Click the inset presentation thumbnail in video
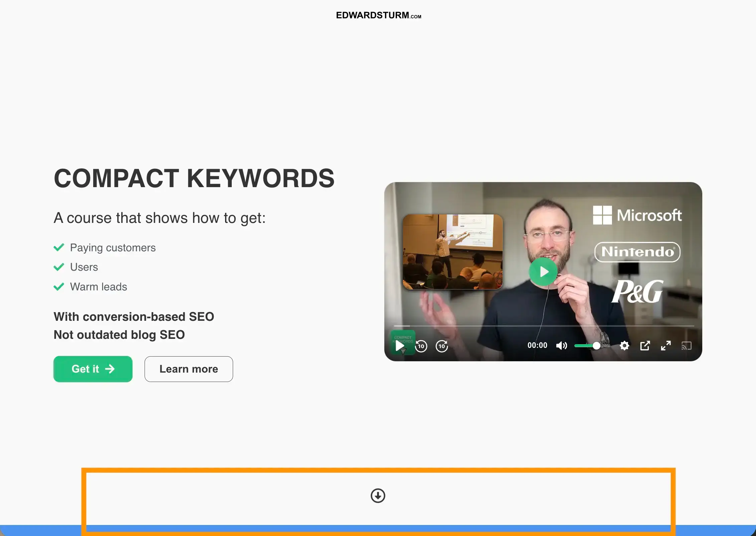Image resolution: width=756 pixels, height=536 pixels. click(x=453, y=252)
